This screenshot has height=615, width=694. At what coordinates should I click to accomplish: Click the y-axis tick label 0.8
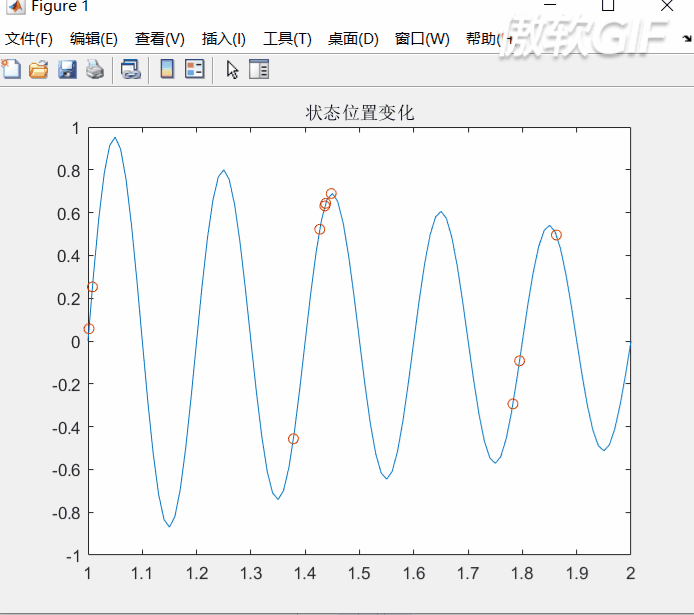click(69, 171)
